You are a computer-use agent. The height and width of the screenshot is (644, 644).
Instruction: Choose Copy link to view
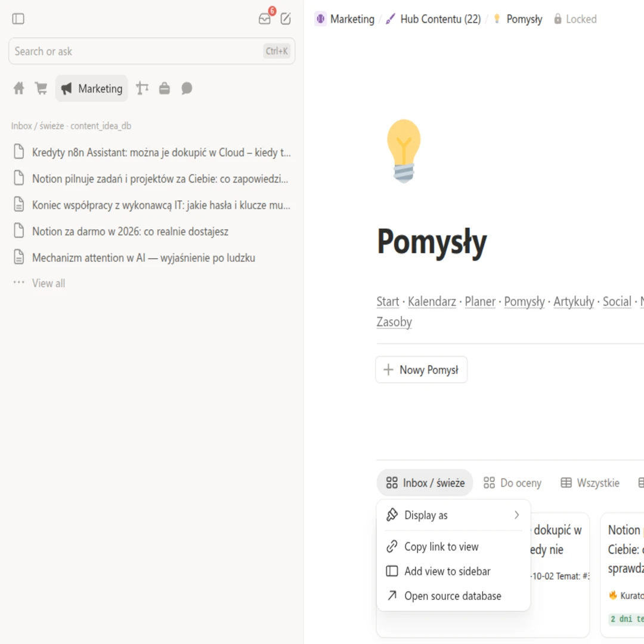453,547
